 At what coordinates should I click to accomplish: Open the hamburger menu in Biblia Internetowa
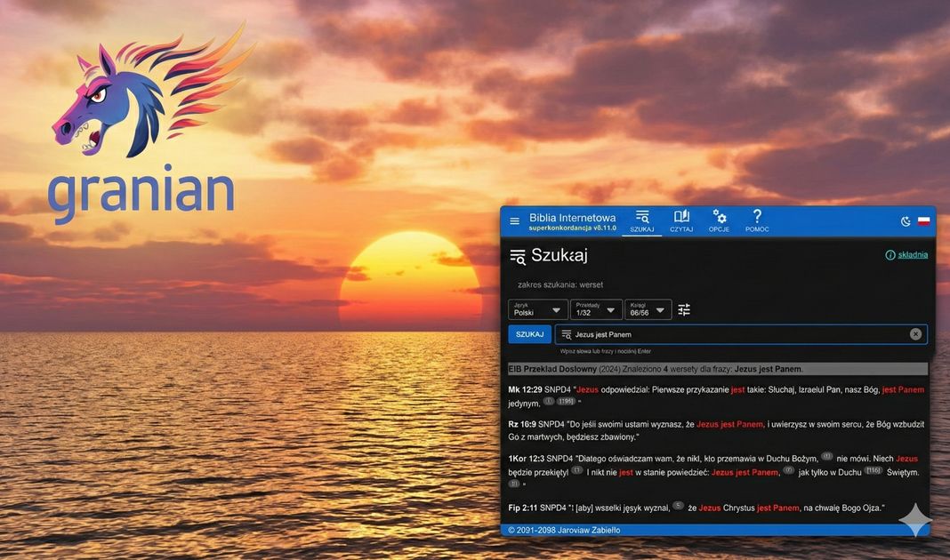click(x=514, y=221)
